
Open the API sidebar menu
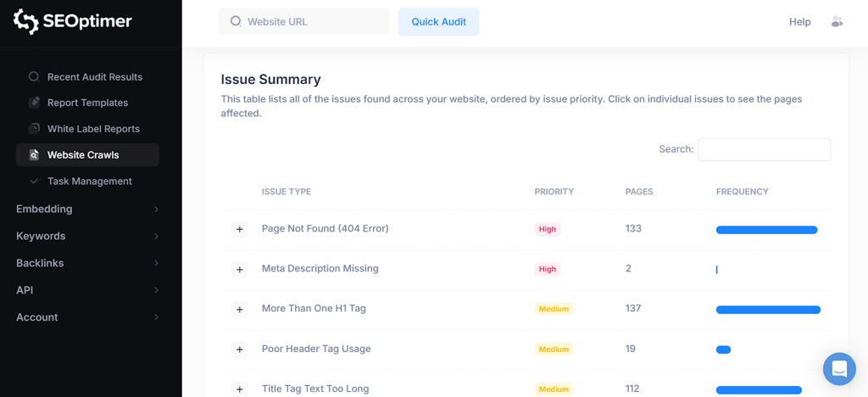[x=87, y=290]
